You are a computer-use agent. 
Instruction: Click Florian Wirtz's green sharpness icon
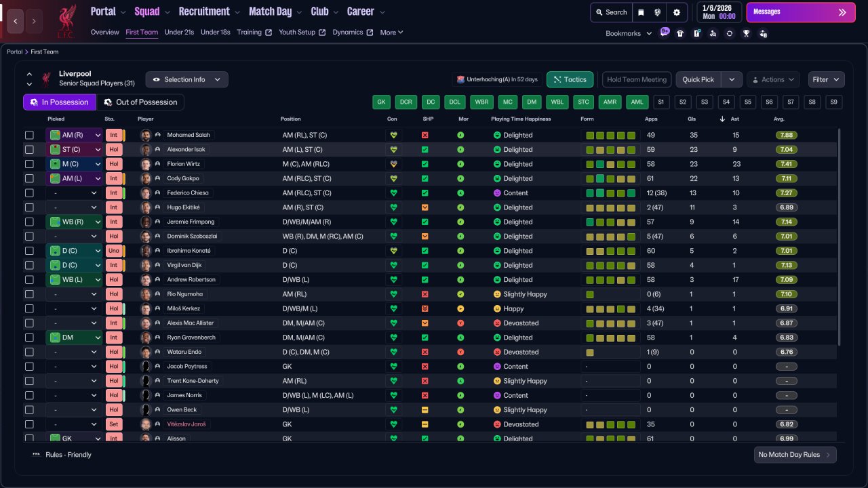(x=425, y=164)
